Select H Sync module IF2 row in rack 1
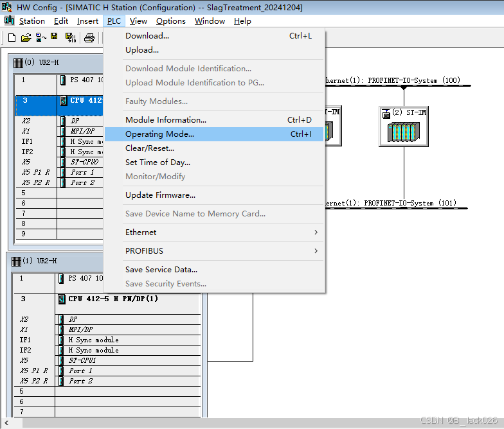 pyautogui.click(x=107, y=350)
